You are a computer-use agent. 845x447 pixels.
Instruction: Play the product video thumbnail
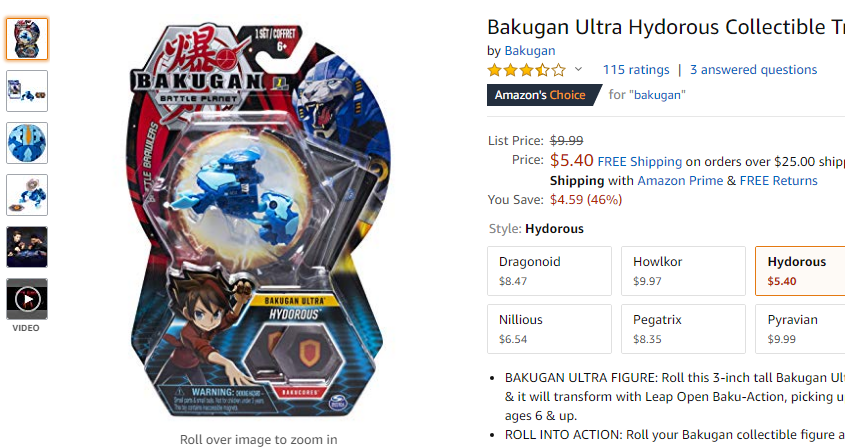click(27, 299)
